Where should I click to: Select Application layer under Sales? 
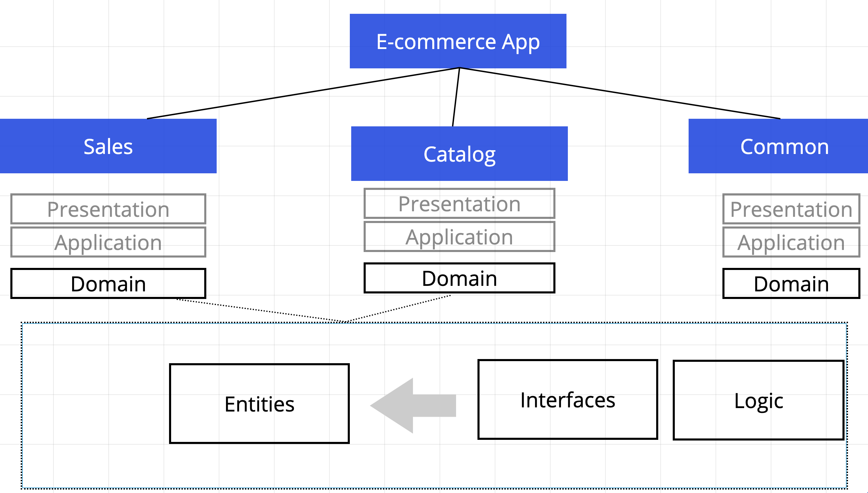coord(108,242)
